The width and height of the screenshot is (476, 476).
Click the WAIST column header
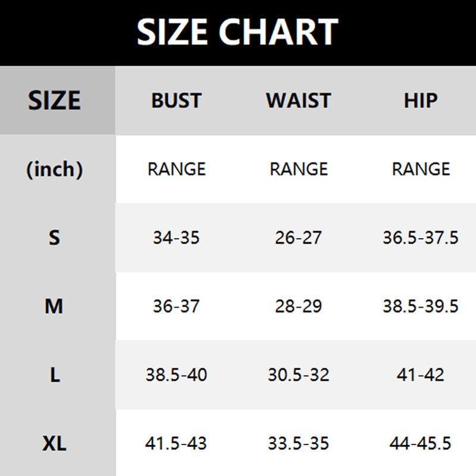click(298, 101)
